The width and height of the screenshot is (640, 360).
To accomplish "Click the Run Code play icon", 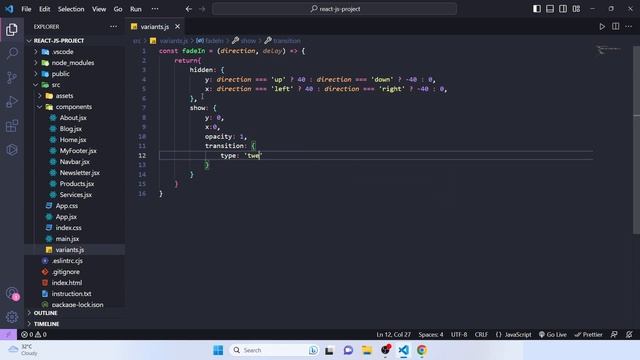I will (602, 27).
